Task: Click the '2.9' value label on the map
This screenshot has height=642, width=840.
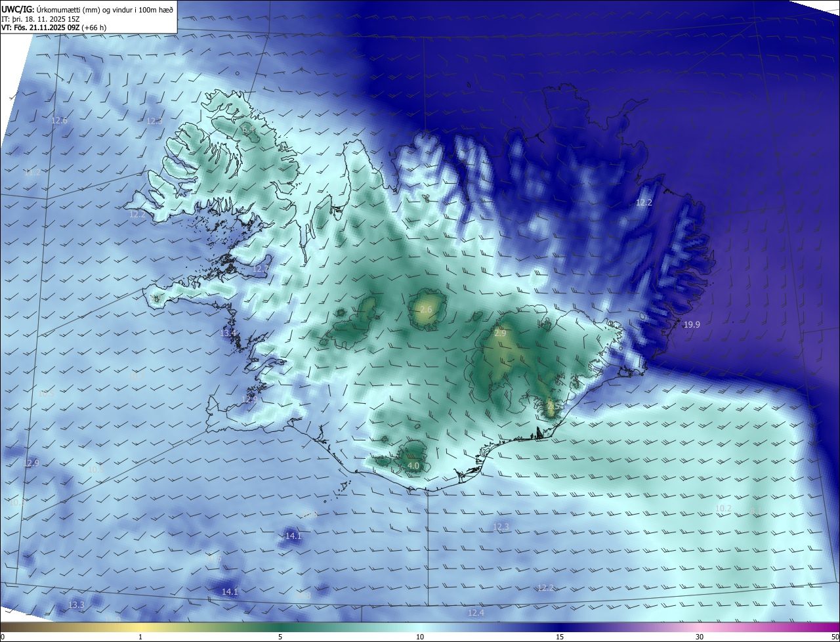Action: (500, 333)
